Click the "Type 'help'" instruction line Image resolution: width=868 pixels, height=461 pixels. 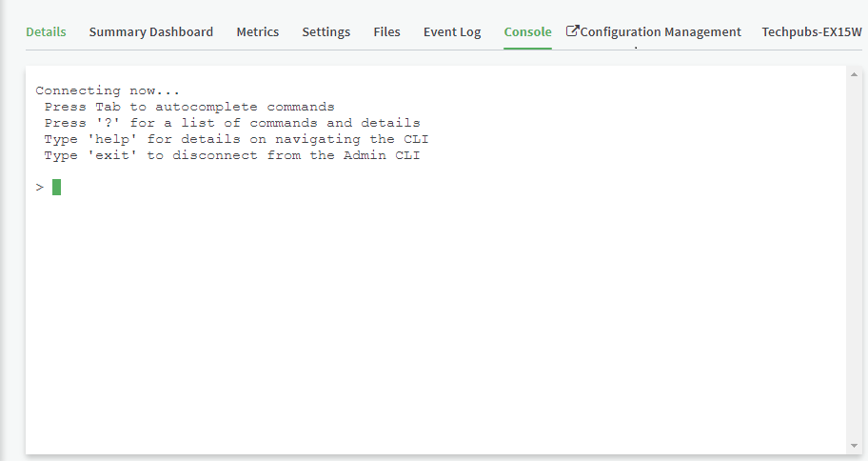236,139
